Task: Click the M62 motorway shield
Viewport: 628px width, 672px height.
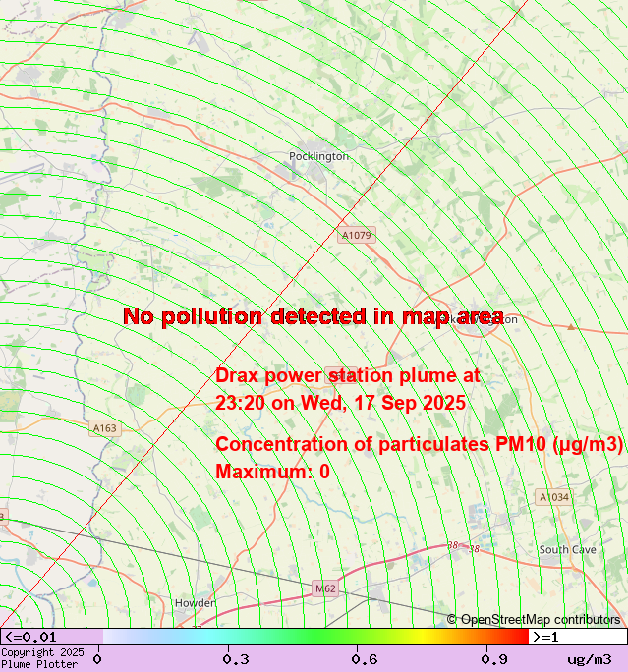Action: [x=325, y=588]
